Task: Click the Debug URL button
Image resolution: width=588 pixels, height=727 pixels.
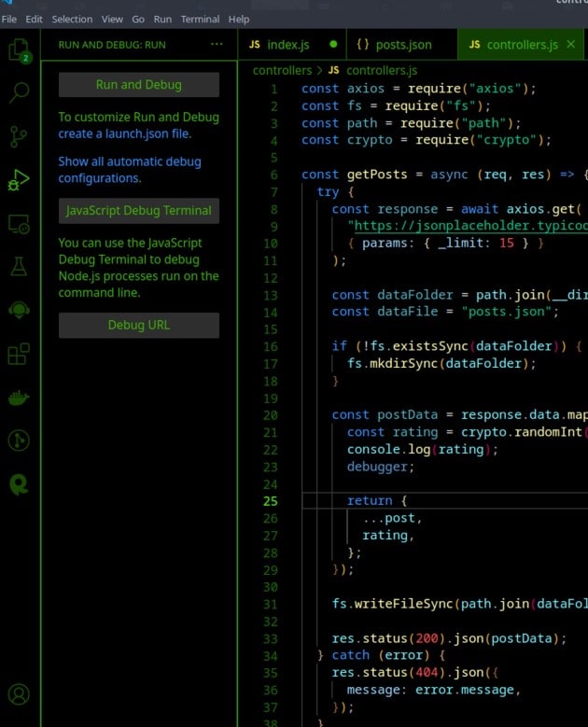Action: pyautogui.click(x=138, y=326)
